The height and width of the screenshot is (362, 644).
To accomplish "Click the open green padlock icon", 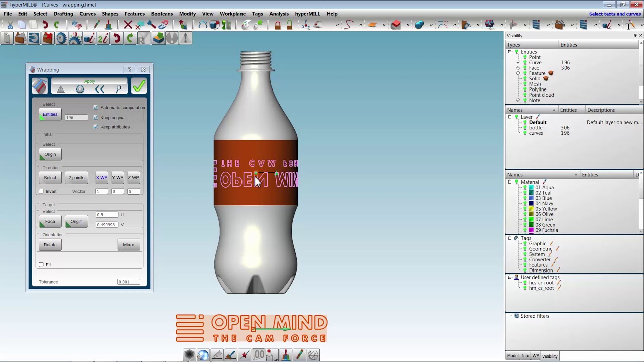I will tap(289, 25).
